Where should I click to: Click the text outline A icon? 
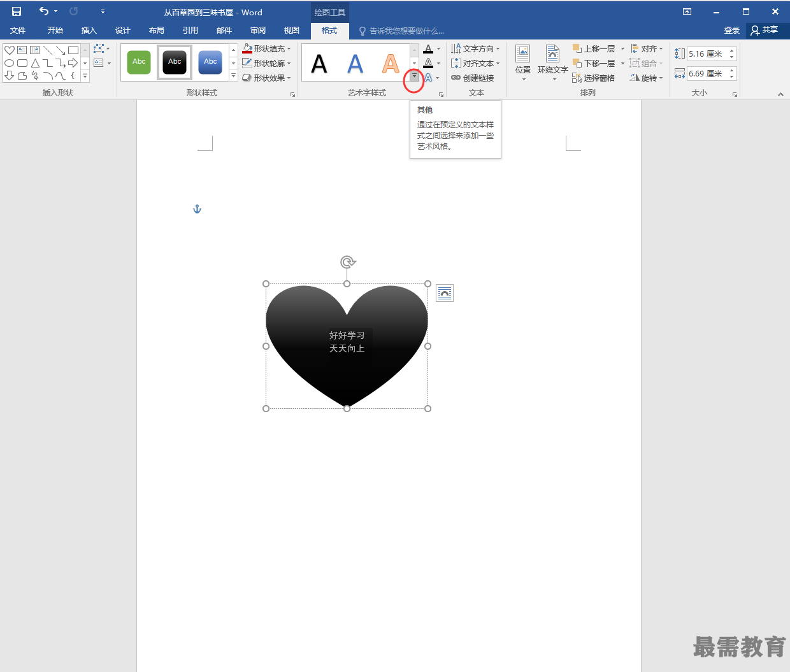point(428,62)
